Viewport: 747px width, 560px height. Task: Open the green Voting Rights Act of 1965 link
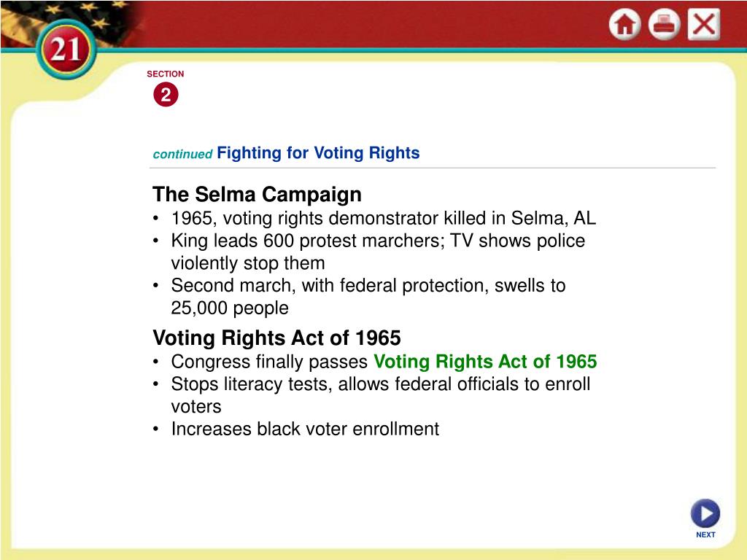point(485,362)
